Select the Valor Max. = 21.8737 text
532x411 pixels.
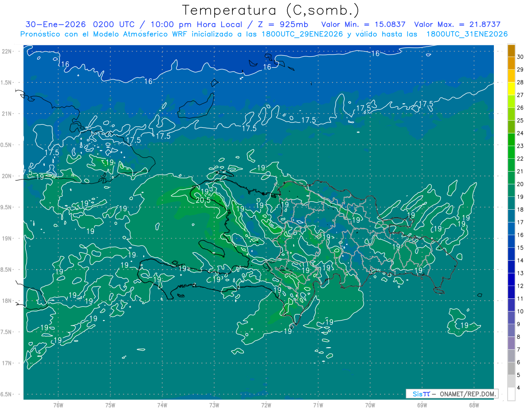[457, 24]
